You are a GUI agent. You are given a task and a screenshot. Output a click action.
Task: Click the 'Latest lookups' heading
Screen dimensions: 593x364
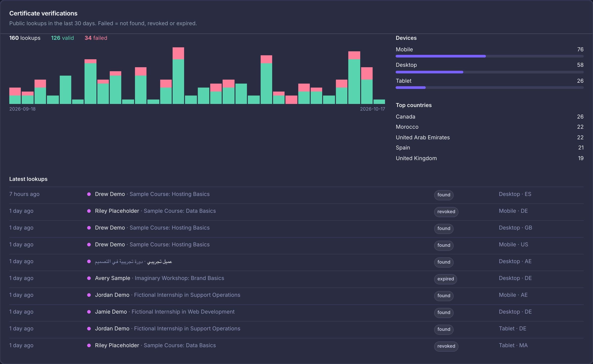[x=28, y=179]
